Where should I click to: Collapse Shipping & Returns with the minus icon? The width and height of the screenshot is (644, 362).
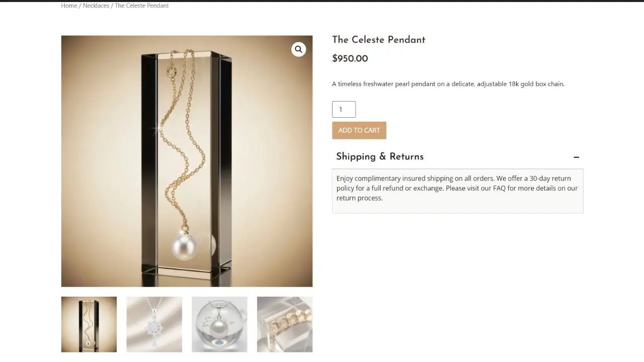576,157
